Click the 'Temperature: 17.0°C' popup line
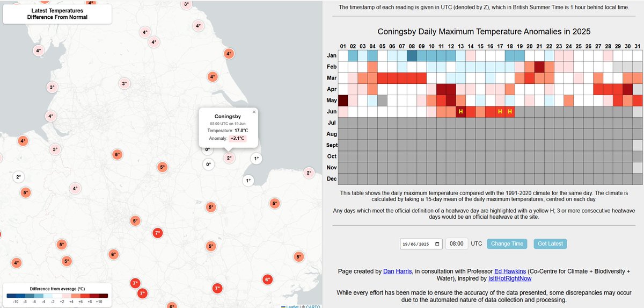Image resolution: width=644 pixels, height=308 pixels. [228, 131]
